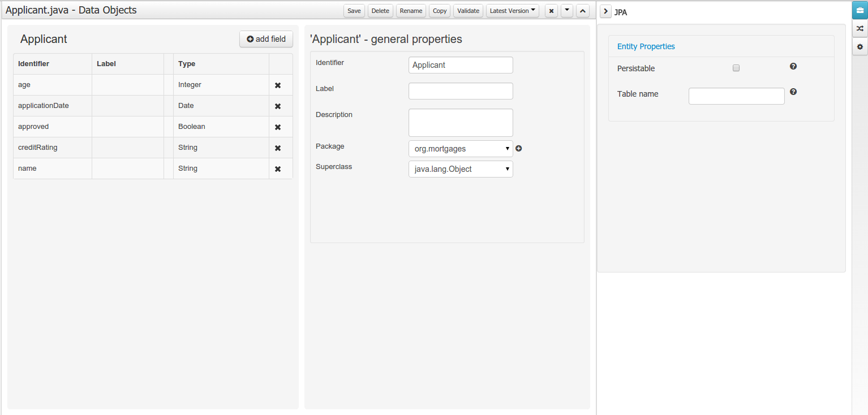
Task: Open the Package dropdown
Action: click(460, 149)
